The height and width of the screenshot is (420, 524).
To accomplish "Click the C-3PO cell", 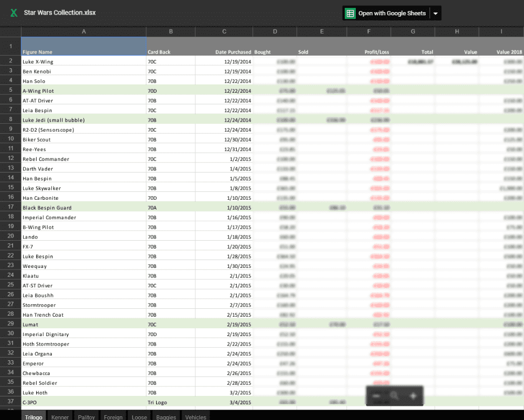I will pyautogui.click(x=83, y=402).
